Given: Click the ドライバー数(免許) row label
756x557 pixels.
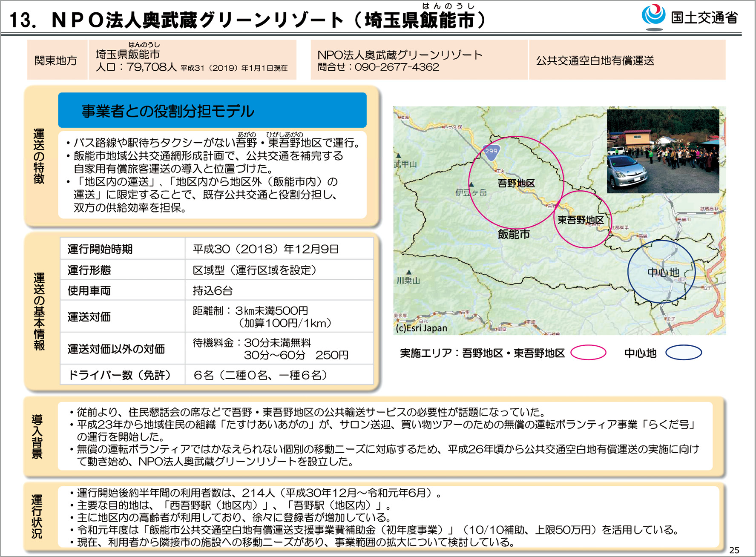Looking at the screenshot, I should [119, 375].
